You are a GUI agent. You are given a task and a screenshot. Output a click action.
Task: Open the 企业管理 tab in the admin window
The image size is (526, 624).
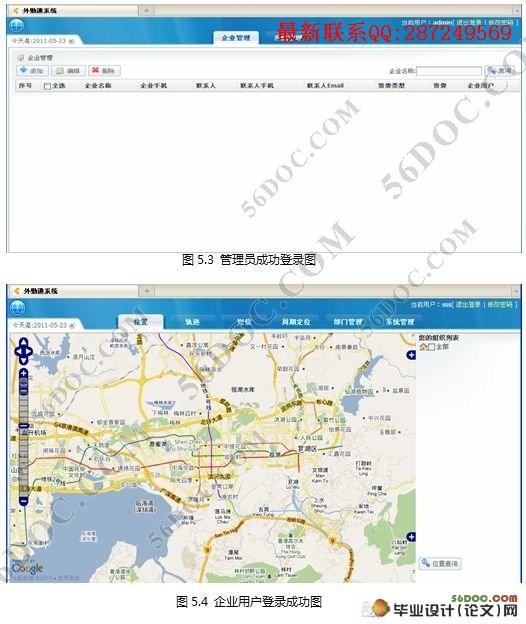236,38
